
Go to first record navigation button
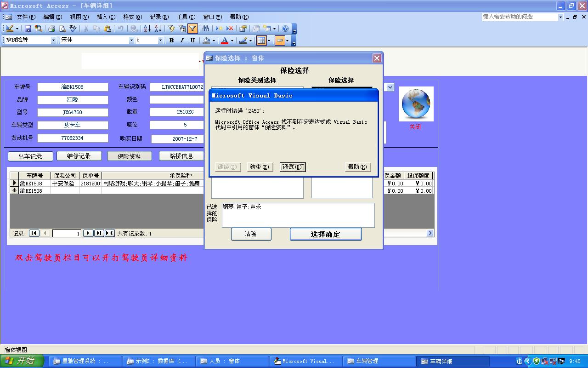point(34,233)
